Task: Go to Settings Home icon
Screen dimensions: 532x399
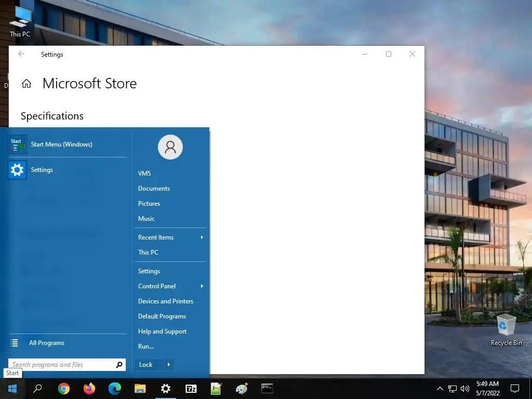Action: coord(26,84)
